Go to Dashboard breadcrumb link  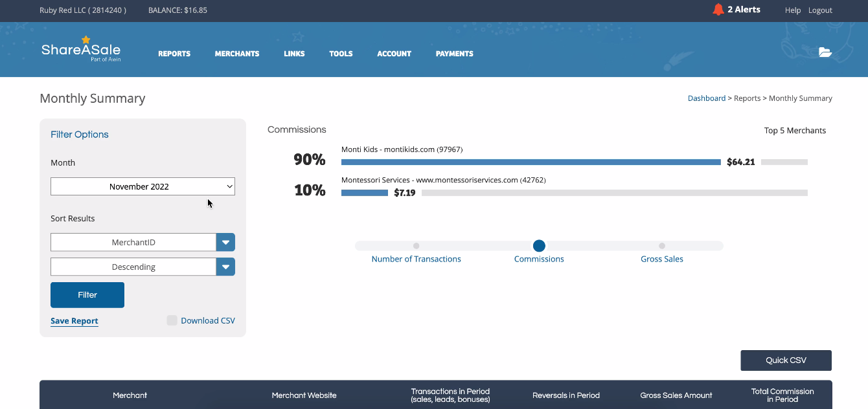click(707, 98)
